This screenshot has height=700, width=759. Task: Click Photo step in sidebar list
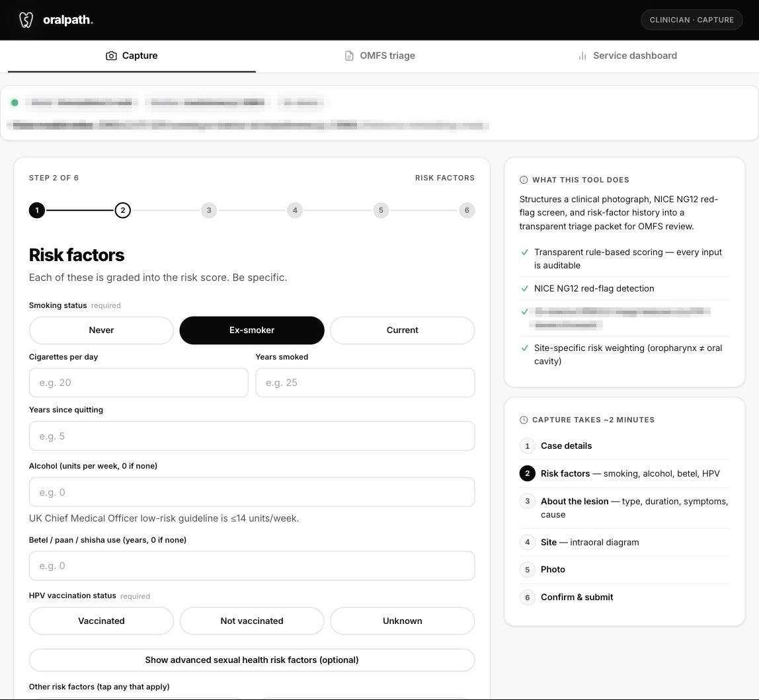pos(624,570)
